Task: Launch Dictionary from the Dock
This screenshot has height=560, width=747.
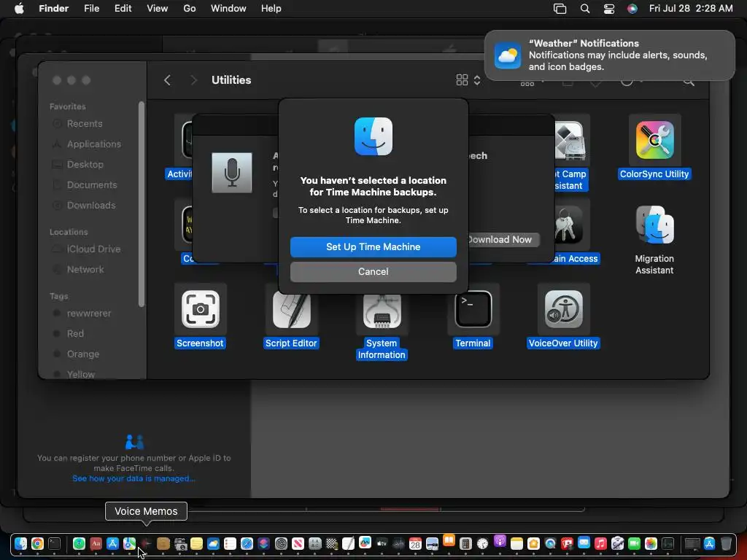Action: pyautogui.click(x=96, y=543)
